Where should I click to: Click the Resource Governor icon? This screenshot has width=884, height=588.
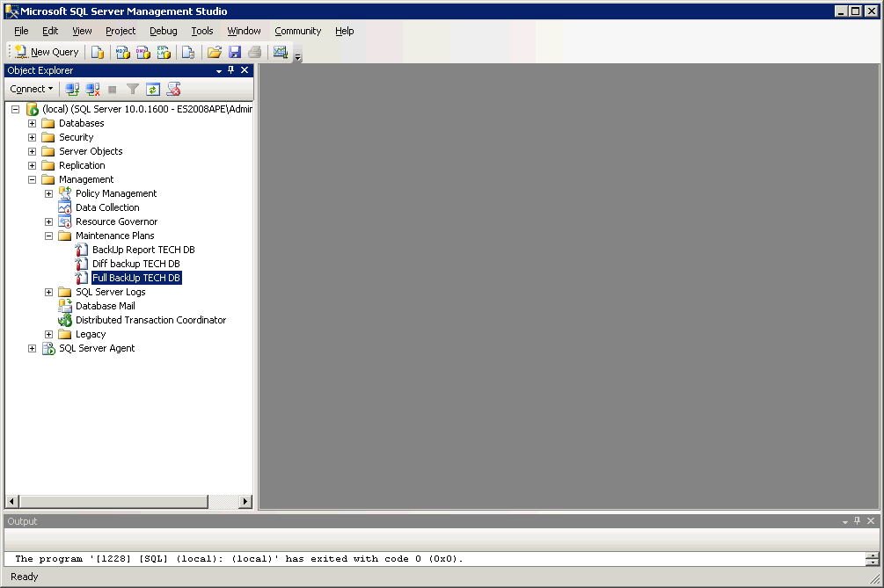pos(65,221)
